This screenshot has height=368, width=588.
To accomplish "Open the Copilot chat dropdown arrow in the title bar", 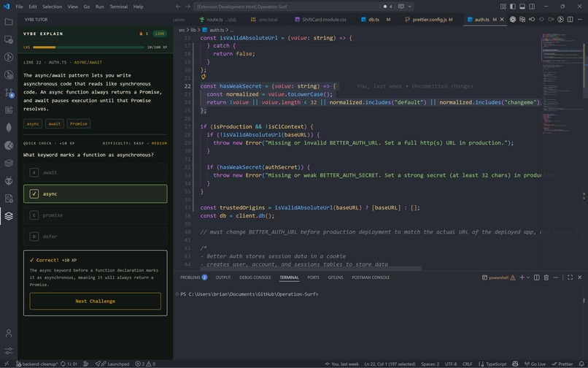I will click(x=409, y=7).
